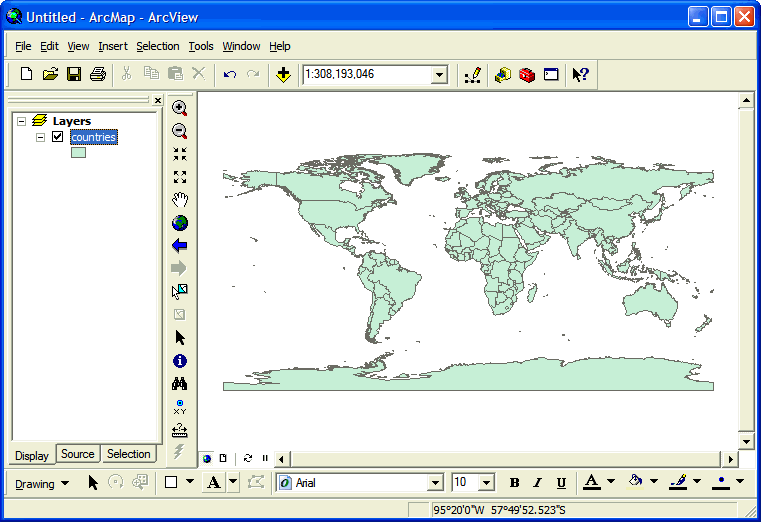Open the Find binoculars tool

pos(180,384)
